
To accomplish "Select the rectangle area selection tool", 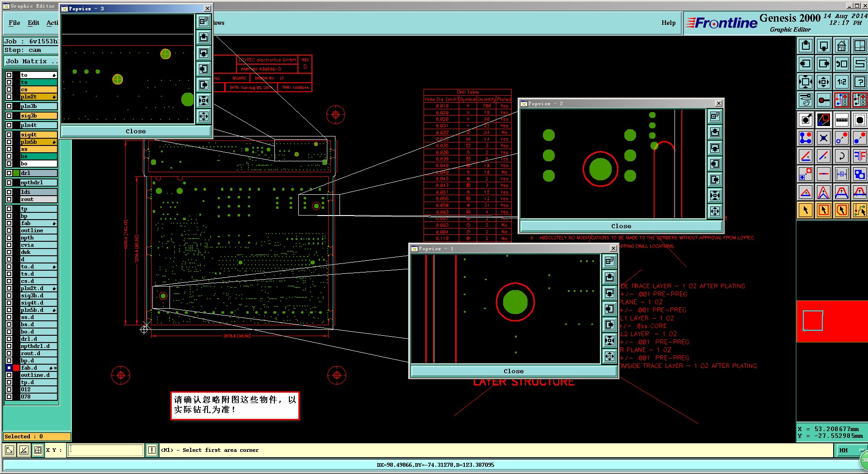I will click(824, 210).
